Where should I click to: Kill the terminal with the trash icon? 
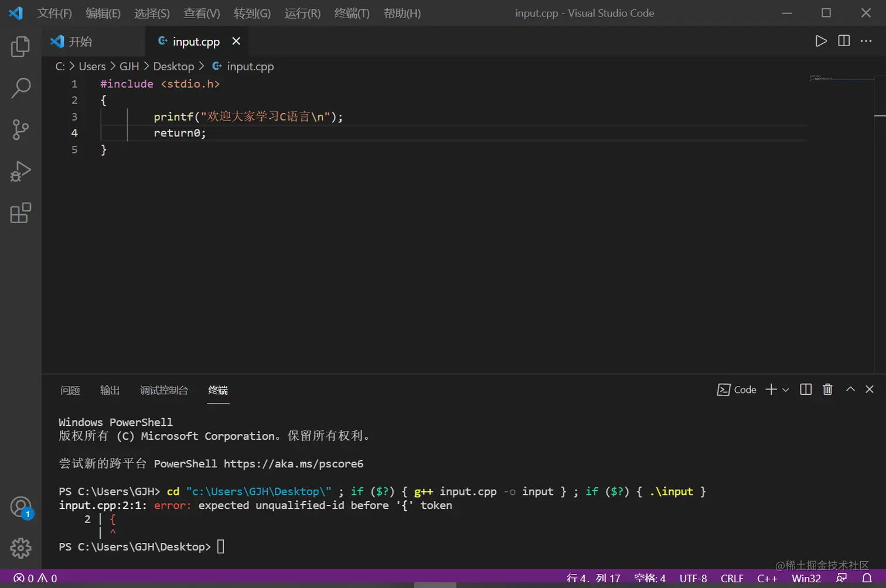[x=827, y=389]
